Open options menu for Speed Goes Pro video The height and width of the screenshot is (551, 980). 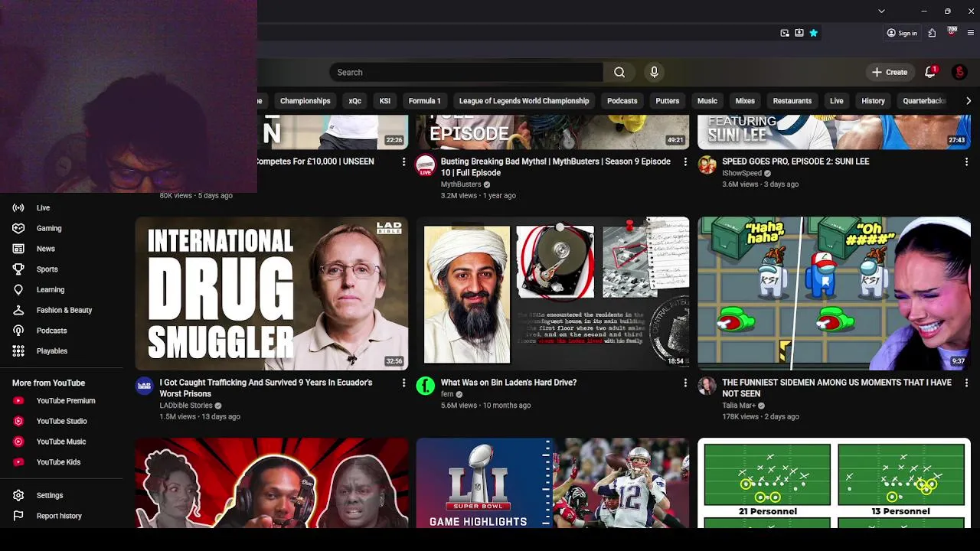966,161
